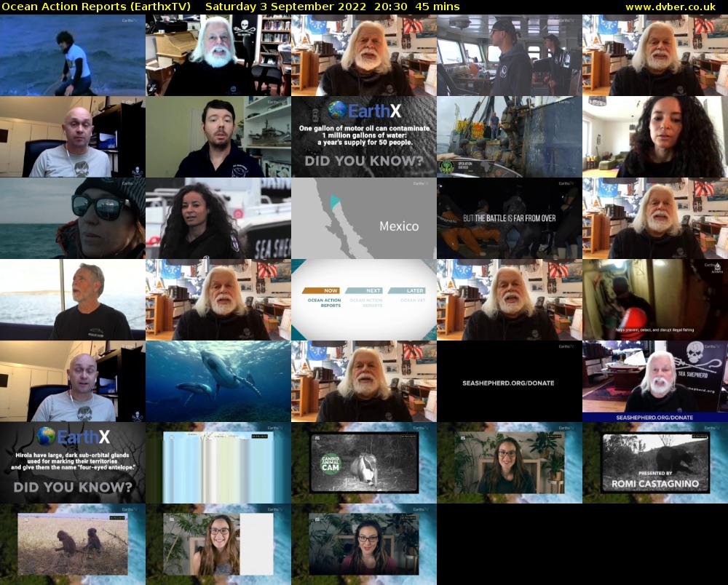This screenshot has height=585, width=728.
Task: Open thumbnail of person wearing mirrored sunglasses
Action: click(72, 218)
